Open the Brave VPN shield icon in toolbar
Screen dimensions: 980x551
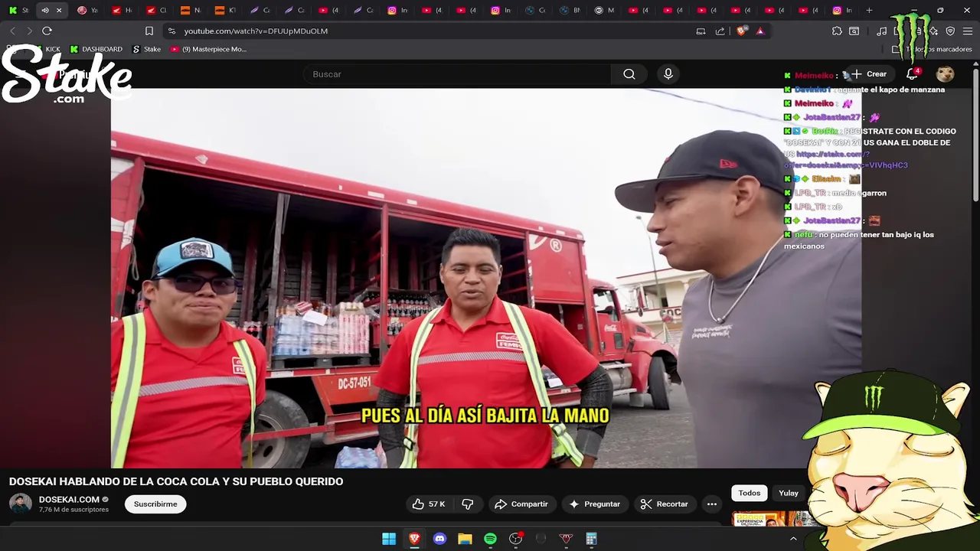[x=950, y=31]
